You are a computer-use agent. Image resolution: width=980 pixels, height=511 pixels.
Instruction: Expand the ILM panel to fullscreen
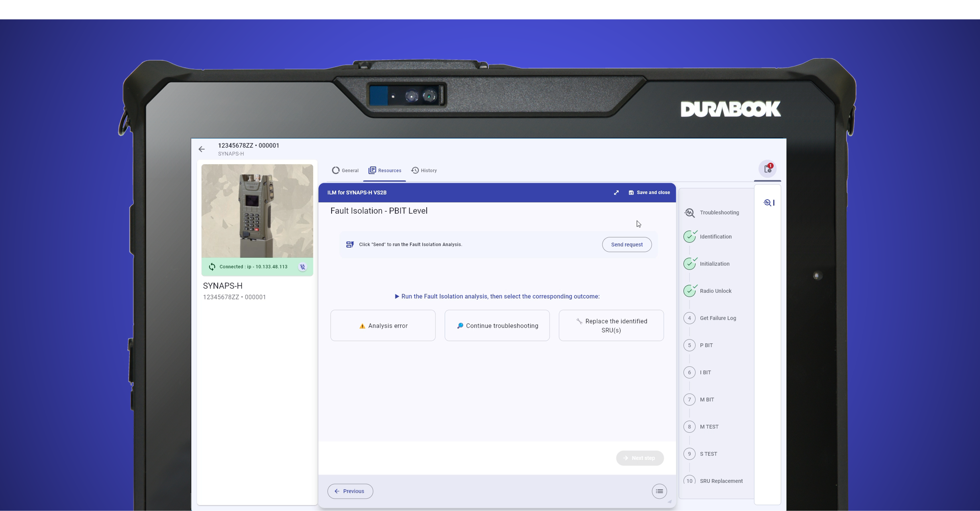[x=616, y=193]
